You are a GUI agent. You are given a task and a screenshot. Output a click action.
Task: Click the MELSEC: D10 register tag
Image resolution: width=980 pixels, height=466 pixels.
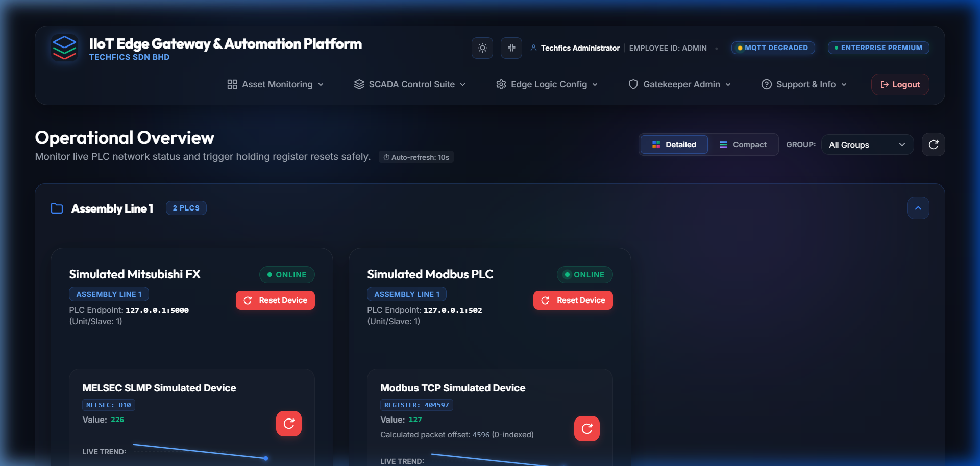click(x=109, y=405)
